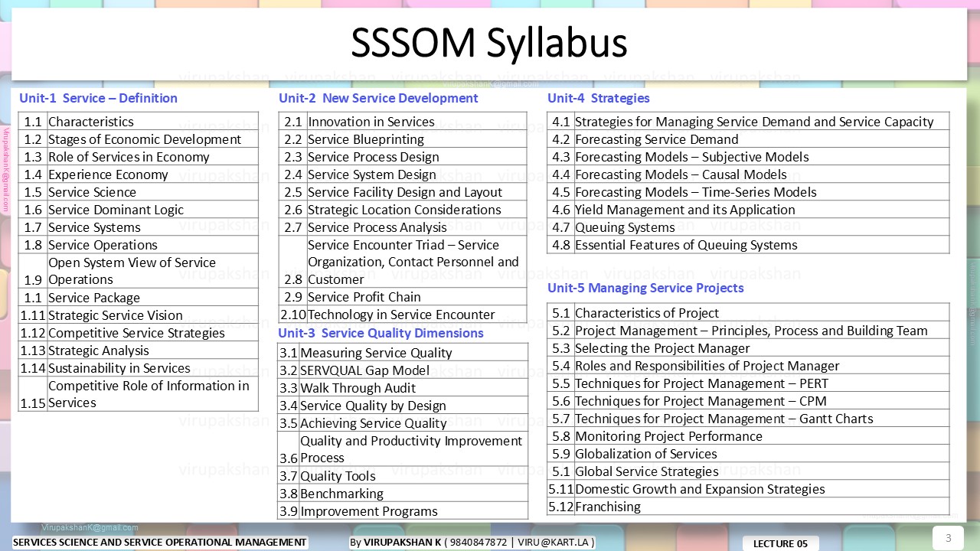
Task: Select the 'Service Systems' row
Action: click(139, 227)
